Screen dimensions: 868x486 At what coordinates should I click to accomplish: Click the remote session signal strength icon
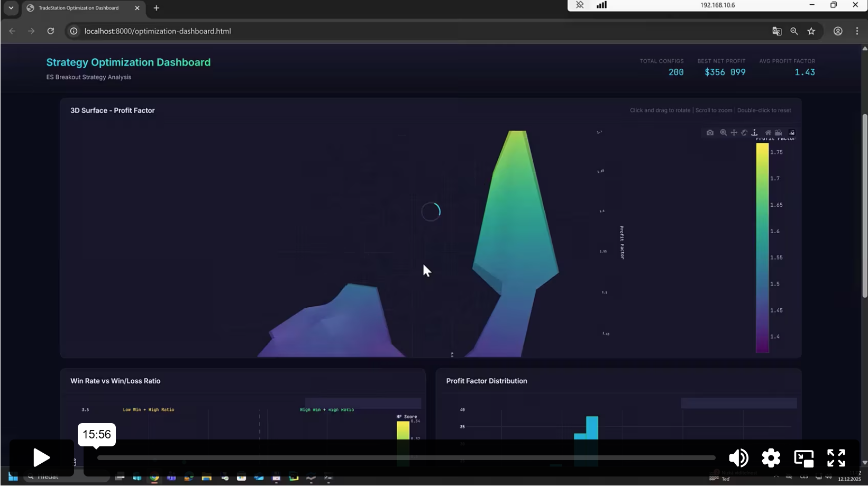pyautogui.click(x=601, y=5)
